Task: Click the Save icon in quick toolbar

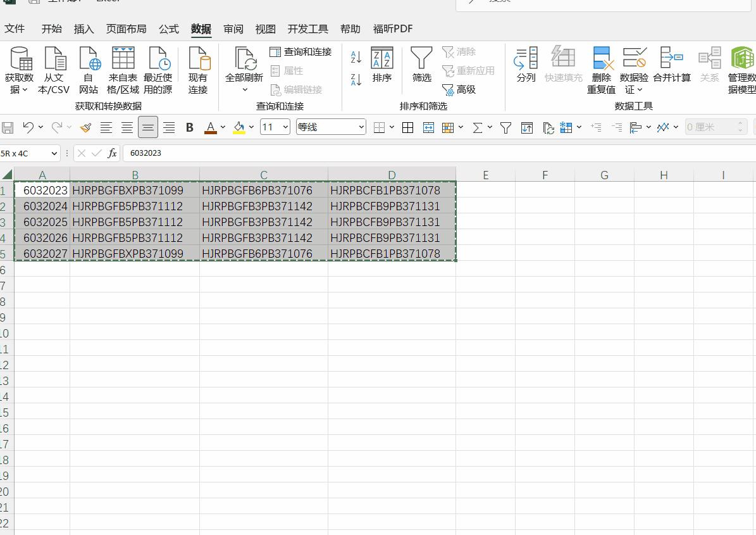Action: [x=8, y=128]
